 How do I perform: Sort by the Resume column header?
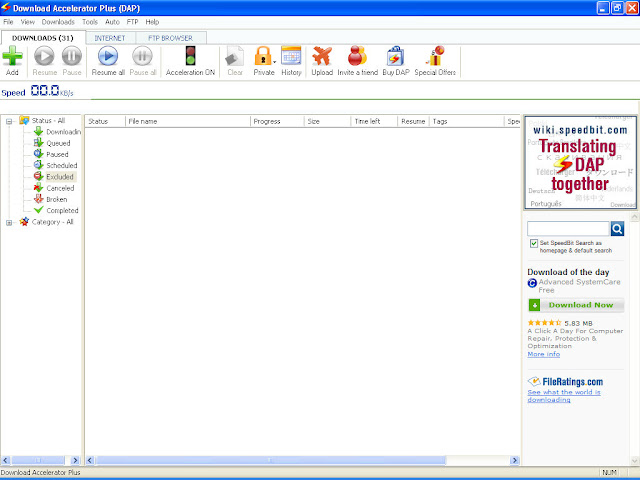[x=413, y=121]
